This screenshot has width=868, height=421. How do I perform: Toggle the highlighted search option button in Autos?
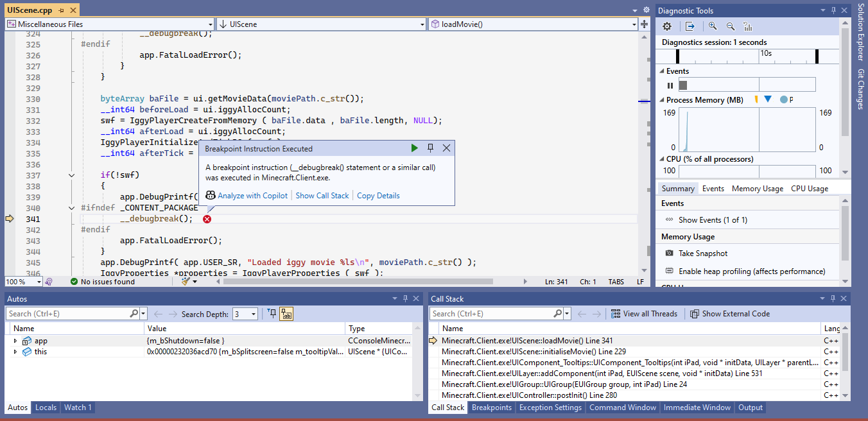coord(286,314)
